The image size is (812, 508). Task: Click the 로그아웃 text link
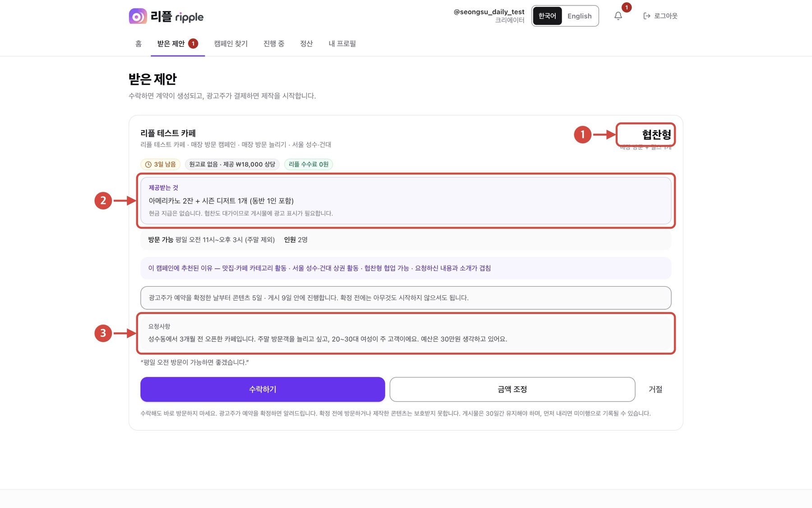point(666,16)
